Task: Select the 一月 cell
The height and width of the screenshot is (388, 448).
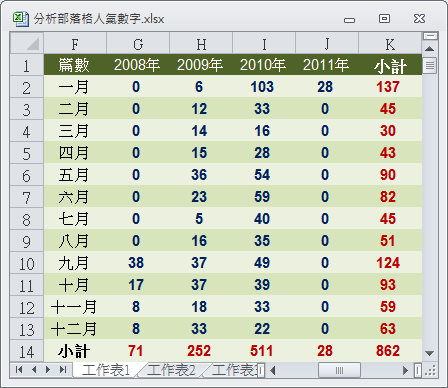Action: click(x=75, y=87)
